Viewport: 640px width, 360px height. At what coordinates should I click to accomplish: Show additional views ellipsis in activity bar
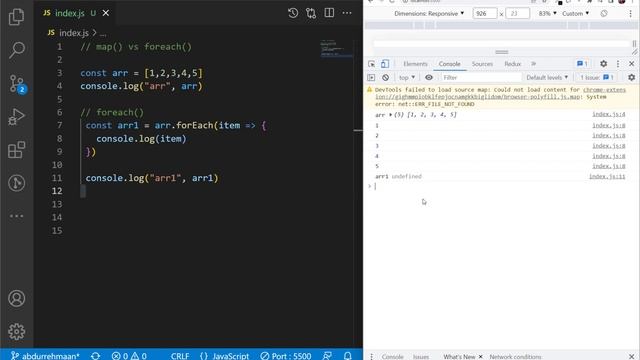[16, 216]
